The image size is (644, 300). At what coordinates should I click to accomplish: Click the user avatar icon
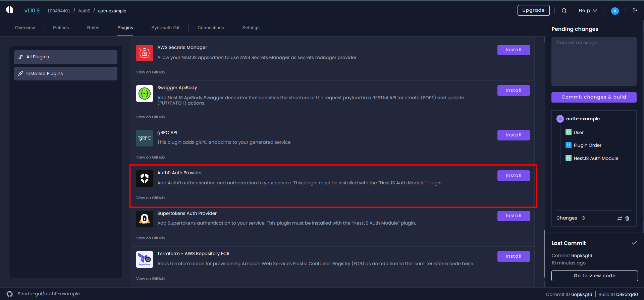coord(615,11)
